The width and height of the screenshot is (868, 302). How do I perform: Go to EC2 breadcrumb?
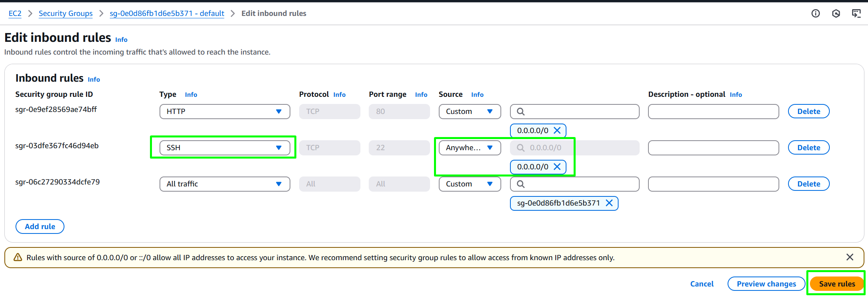click(x=15, y=14)
